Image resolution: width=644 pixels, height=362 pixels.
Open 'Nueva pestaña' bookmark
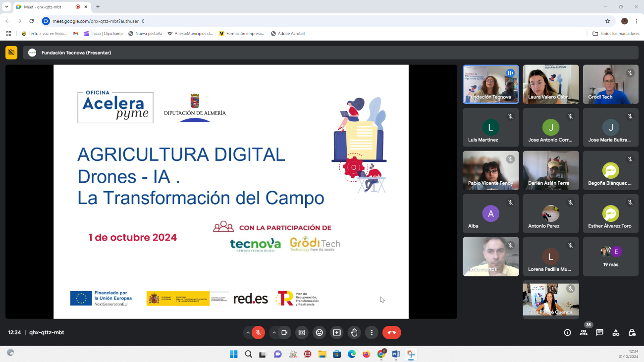coord(145,34)
